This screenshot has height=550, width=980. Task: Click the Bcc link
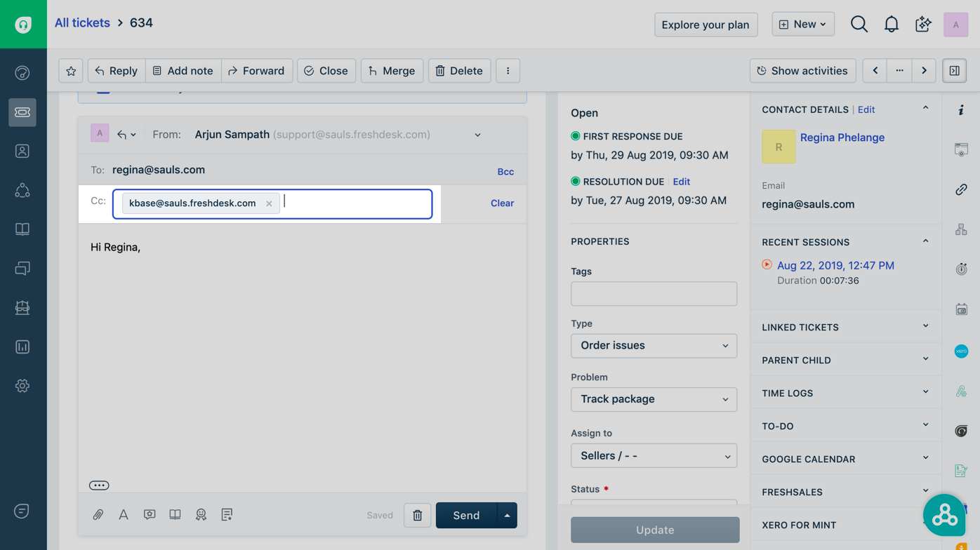pos(505,172)
